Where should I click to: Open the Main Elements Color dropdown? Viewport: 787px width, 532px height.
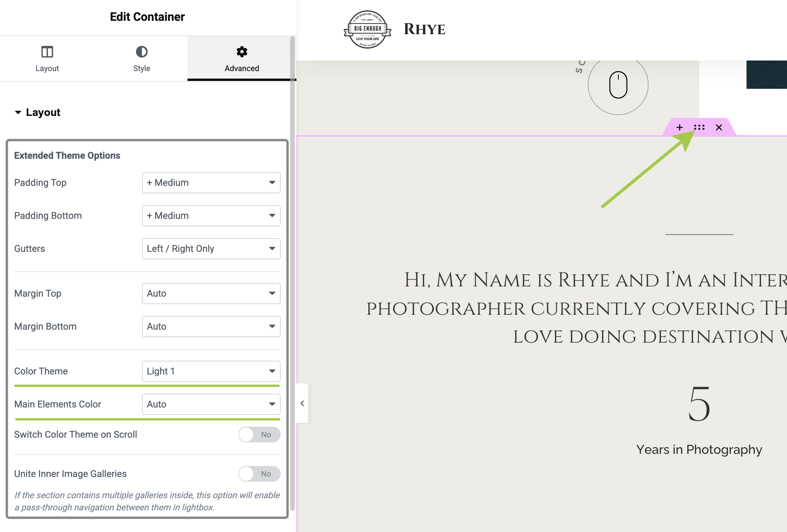pyautogui.click(x=211, y=404)
